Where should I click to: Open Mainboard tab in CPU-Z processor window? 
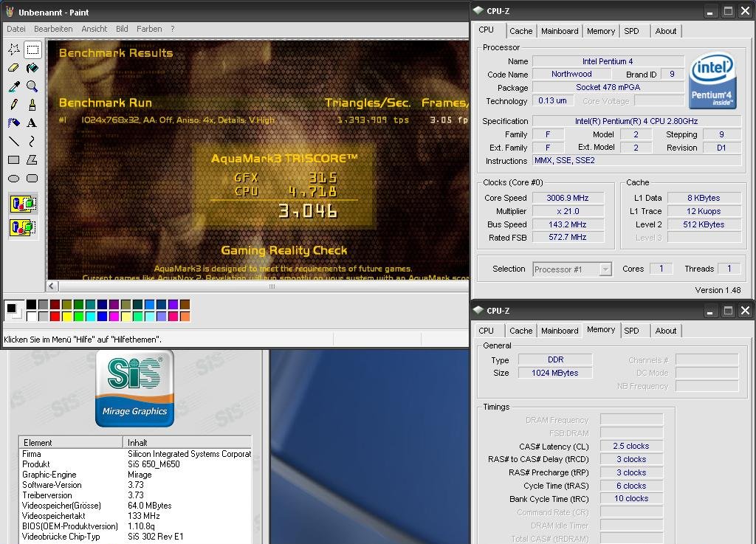point(560,31)
